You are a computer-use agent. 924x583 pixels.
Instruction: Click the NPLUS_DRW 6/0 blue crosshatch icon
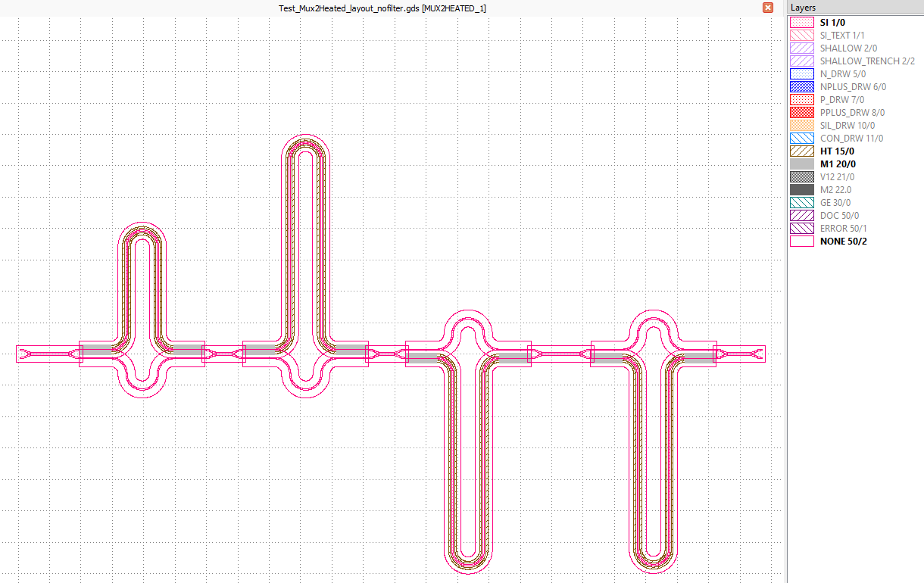tap(801, 87)
